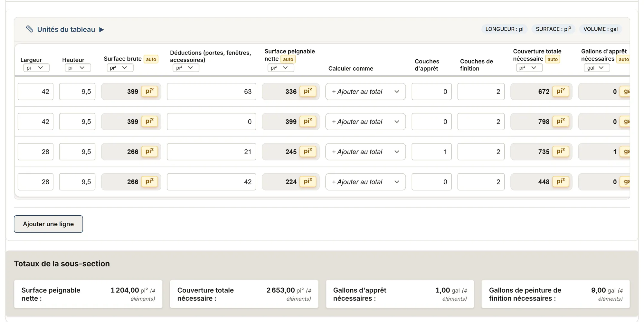
Task: Click the ruler icon beside Unités du tableau
Action: [30, 29]
